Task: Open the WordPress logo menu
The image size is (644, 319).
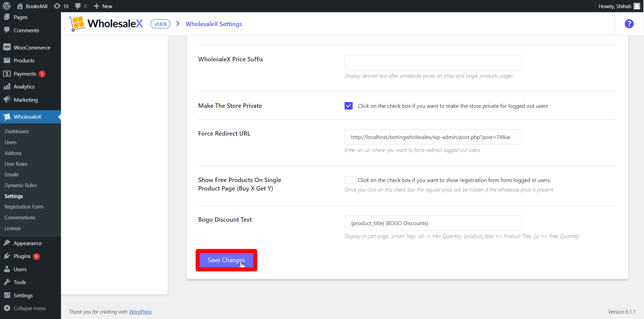Action: point(7,6)
